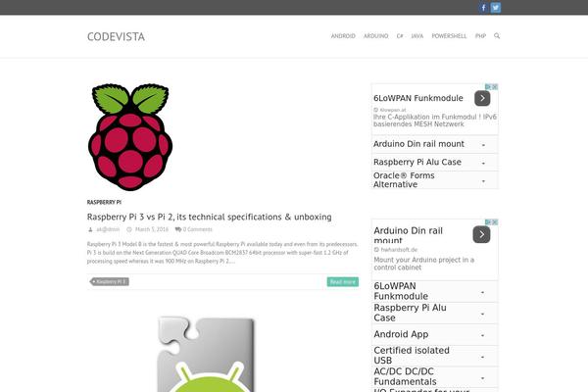This screenshot has height=392, width=588.
Task: Open the POWERSHELL menu item
Action: click(449, 36)
